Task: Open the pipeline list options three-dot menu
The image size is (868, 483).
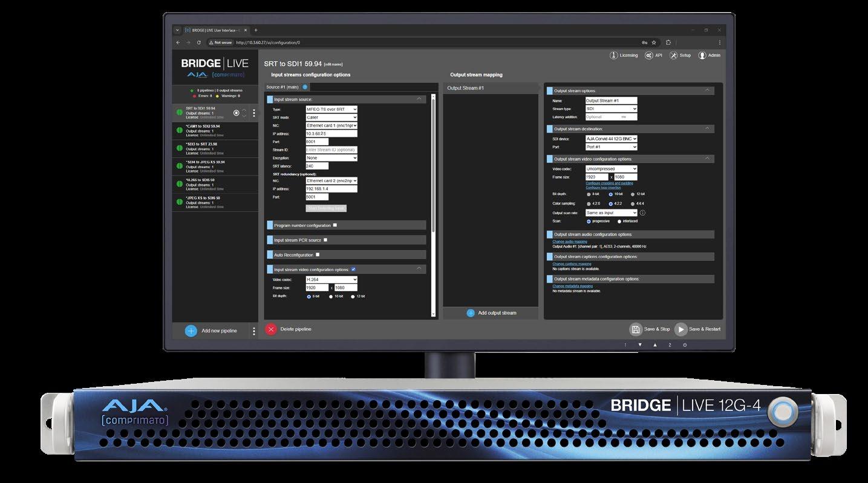Action: pyautogui.click(x=254, y=331)
